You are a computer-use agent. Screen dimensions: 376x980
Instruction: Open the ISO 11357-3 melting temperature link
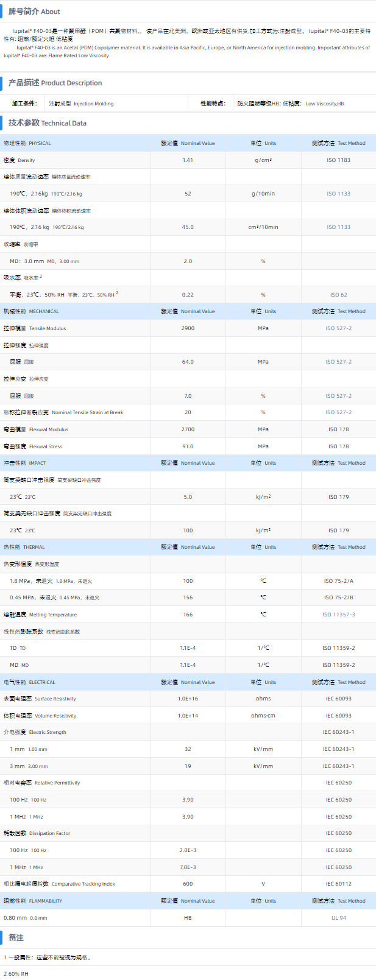338,615
